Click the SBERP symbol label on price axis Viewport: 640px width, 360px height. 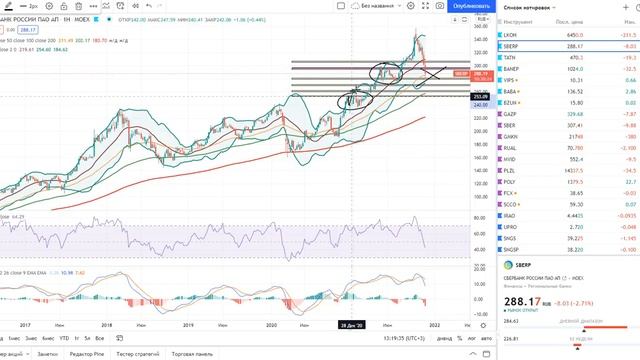[x=461, y=73]
